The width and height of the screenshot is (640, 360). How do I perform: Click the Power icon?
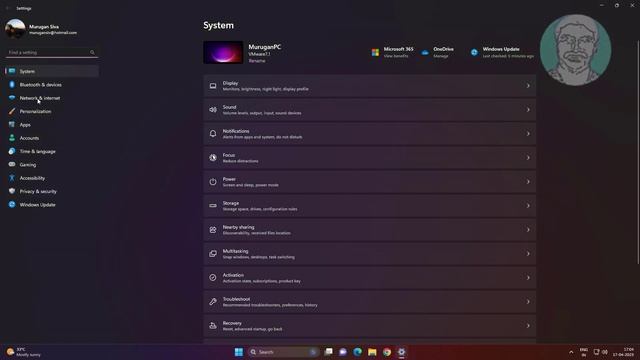[x=213, y=182]
